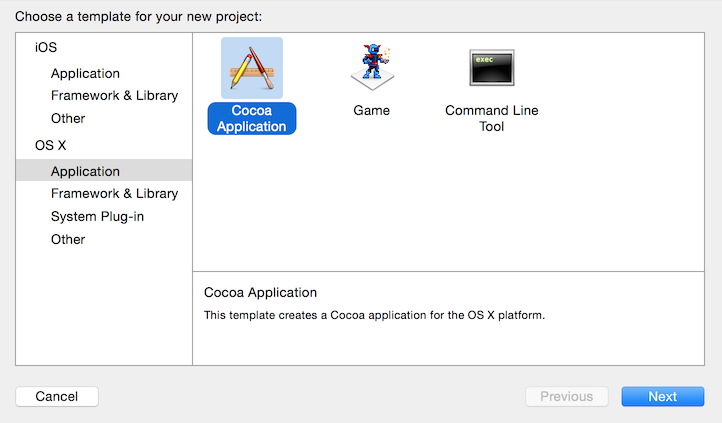Open Framework & Library under OS X
Viewport: 722px width, 423px height.
click(114, 193)
